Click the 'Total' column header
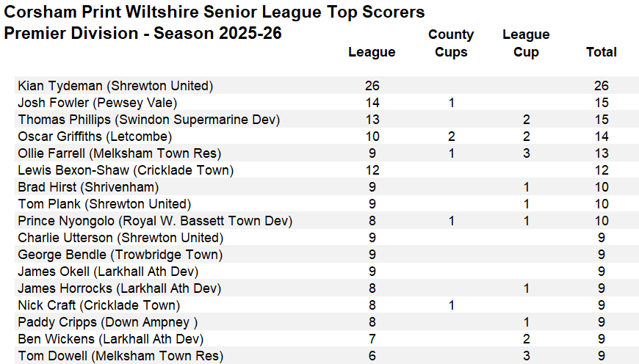Viewport: 639px width, 364px height. pos(601,52)
